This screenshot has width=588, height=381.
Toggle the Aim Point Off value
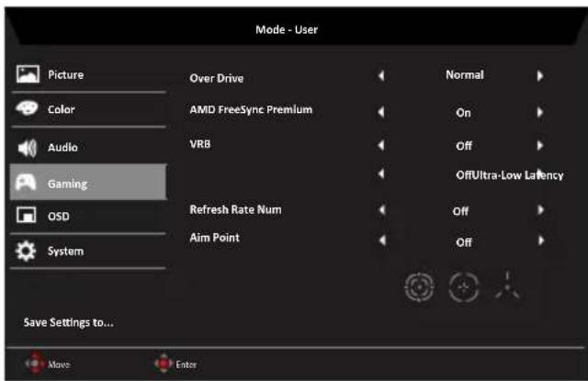pos(464,242)
